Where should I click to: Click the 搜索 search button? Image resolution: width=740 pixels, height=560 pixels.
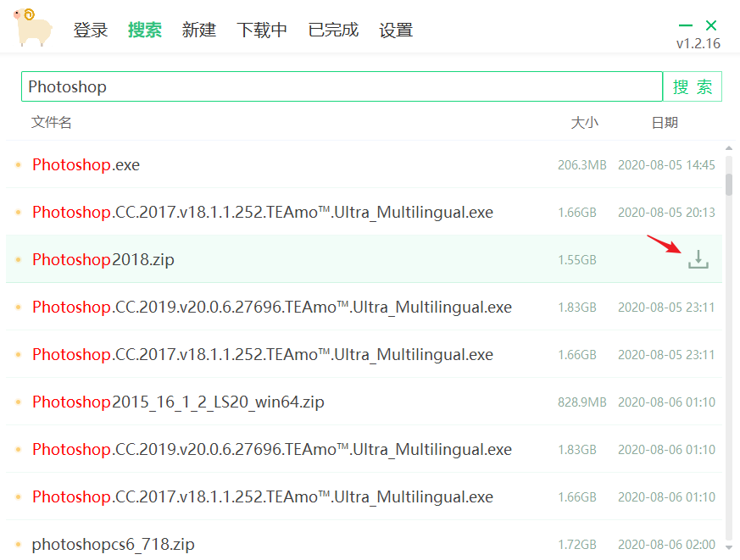coord(693,86)
